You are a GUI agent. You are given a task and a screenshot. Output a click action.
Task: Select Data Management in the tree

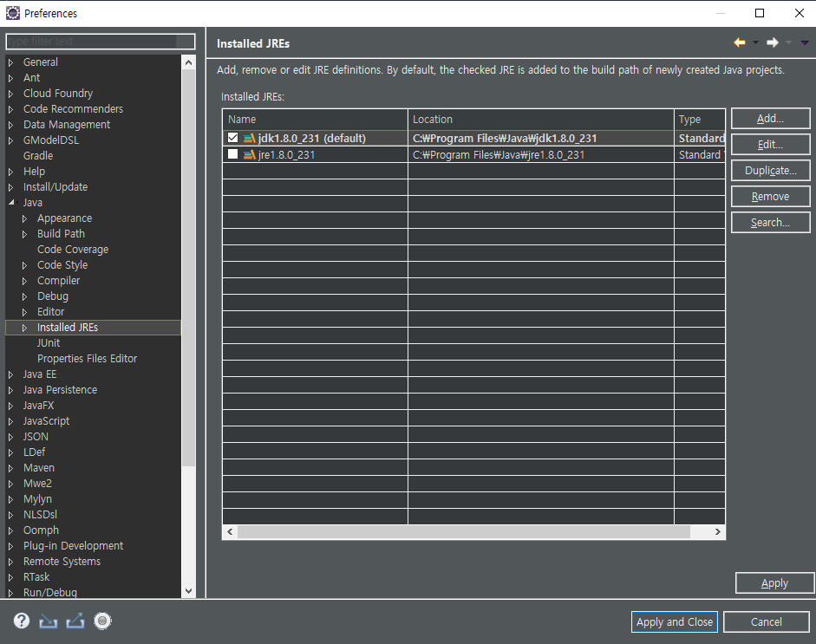click(x=67, y=124)
